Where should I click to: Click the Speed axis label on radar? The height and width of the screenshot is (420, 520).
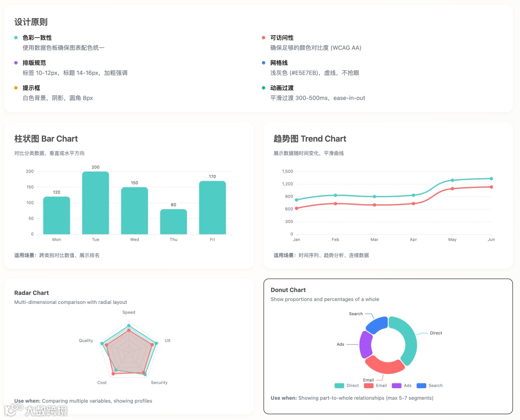click(x=129, y=312)
